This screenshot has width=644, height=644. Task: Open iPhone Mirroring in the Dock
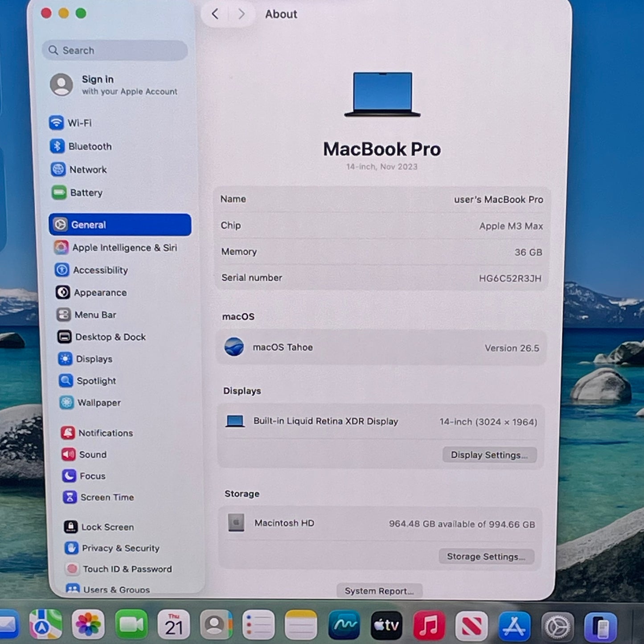tap(601, 627)
